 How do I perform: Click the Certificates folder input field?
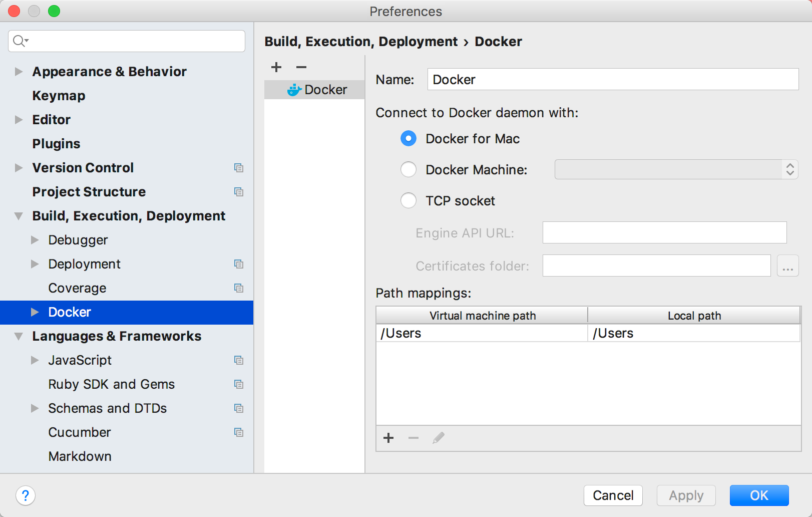point(657,266)
